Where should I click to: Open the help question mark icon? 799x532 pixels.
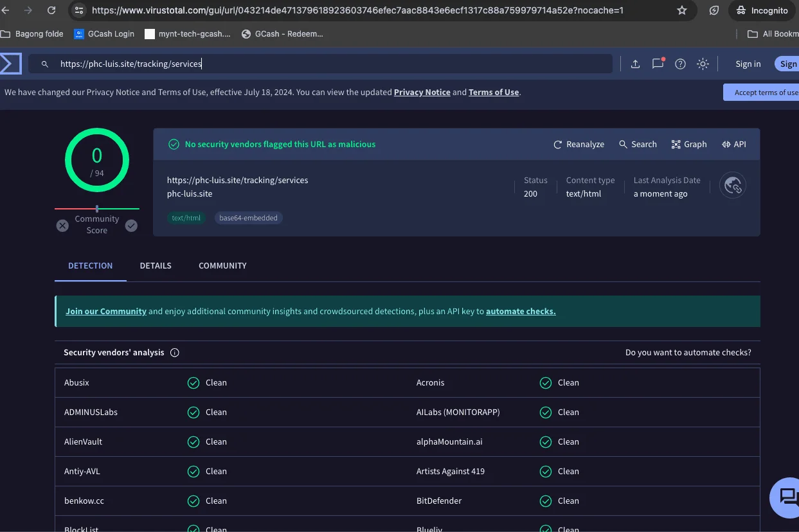coord(680,64)
